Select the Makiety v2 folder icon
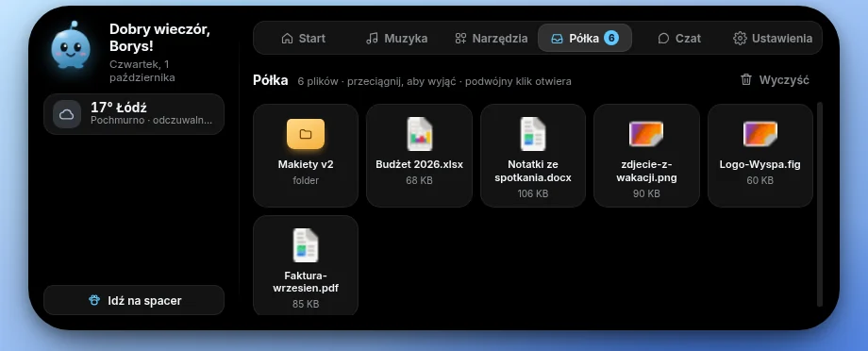This screenshot has height=351, width=868. click(x=306, y=134)
